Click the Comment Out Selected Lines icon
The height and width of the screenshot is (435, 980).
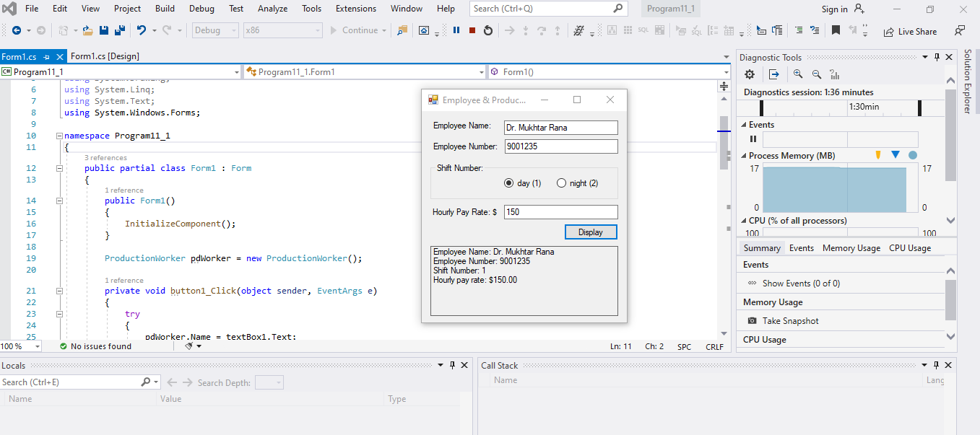coord(798,31)
